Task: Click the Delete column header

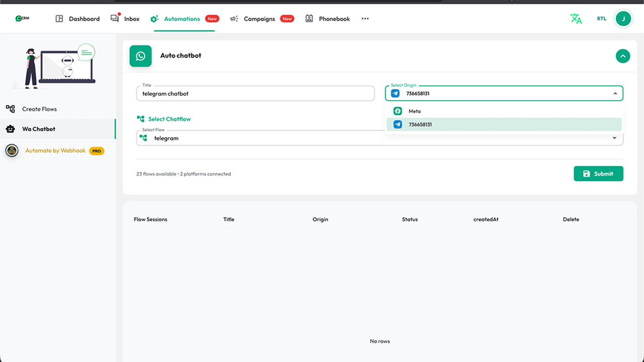Action: (x=571, y=219)
